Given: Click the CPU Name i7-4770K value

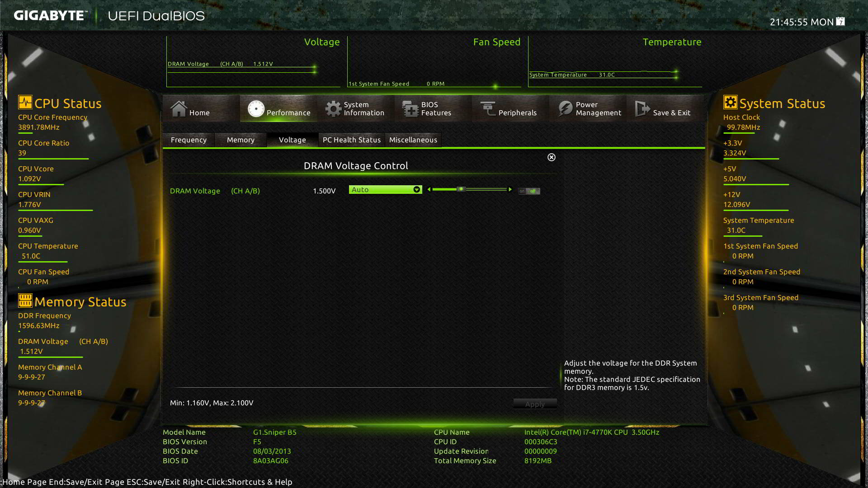Looking at the screenshot, I should click(x=592, y=432).
